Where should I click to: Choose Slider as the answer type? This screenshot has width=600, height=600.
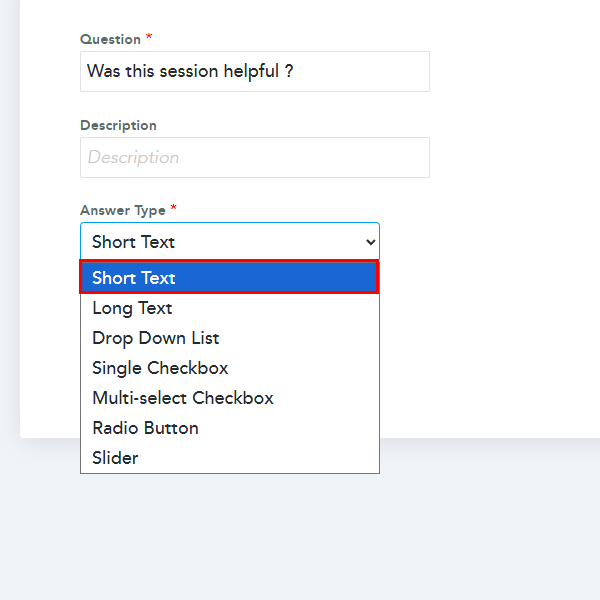point(115,458)
